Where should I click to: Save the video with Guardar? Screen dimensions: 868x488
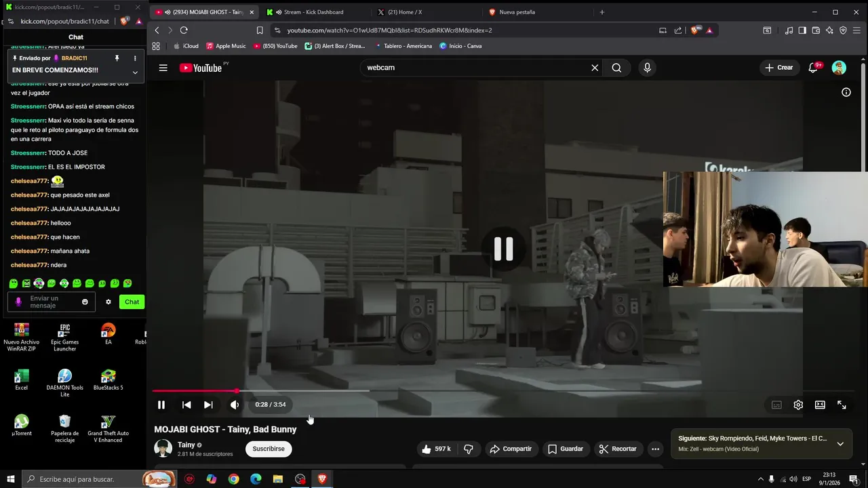point(566,449)
